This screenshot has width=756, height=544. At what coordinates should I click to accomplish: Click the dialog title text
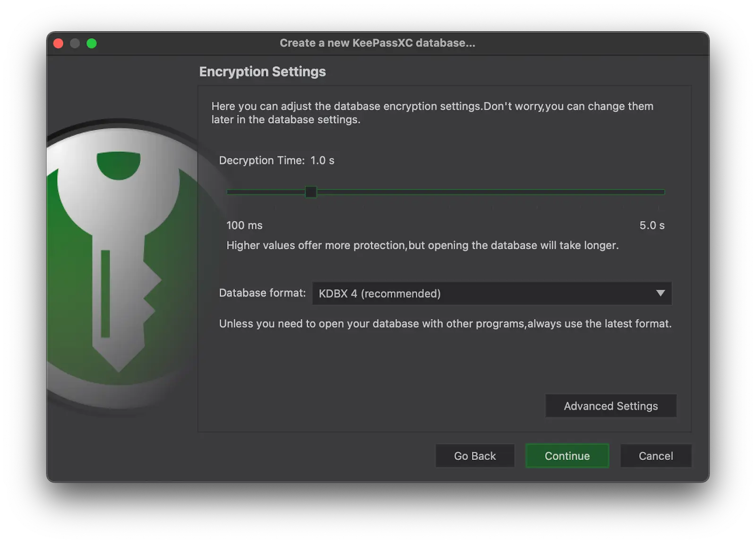click(x=377, y=43)
